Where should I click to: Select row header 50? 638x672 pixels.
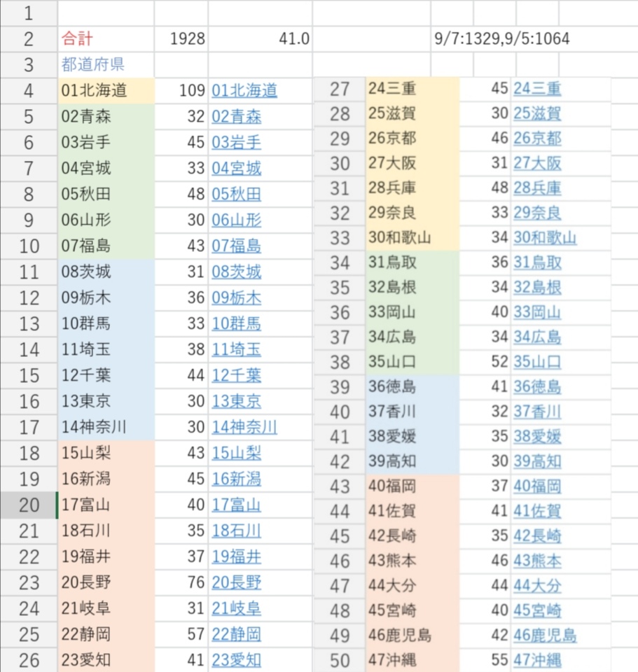339,660
